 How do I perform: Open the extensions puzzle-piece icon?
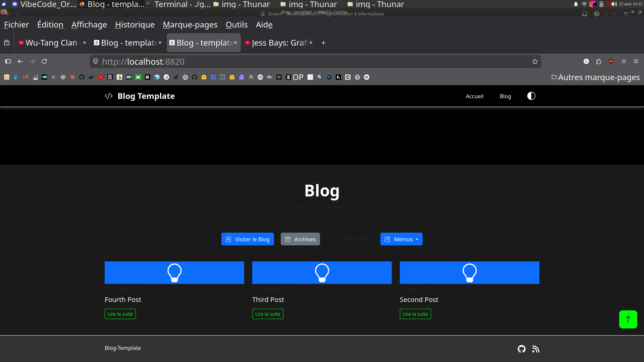(598, 61)
